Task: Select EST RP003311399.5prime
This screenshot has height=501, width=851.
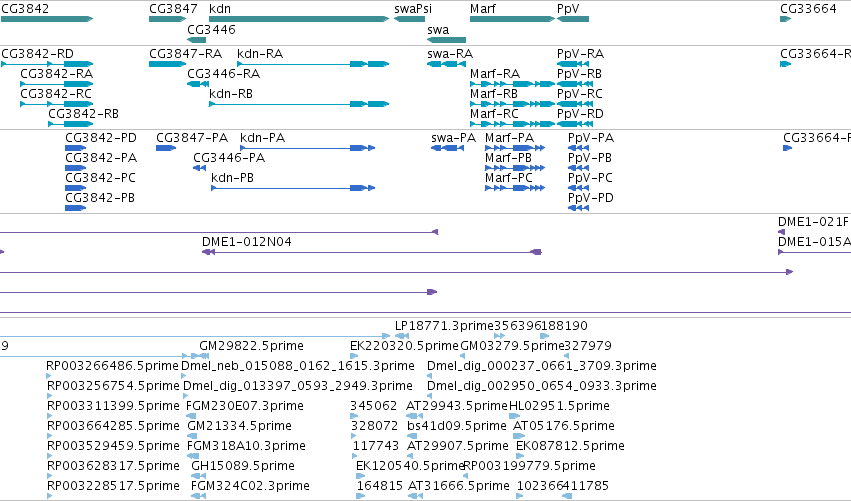Action: [113, 406]
